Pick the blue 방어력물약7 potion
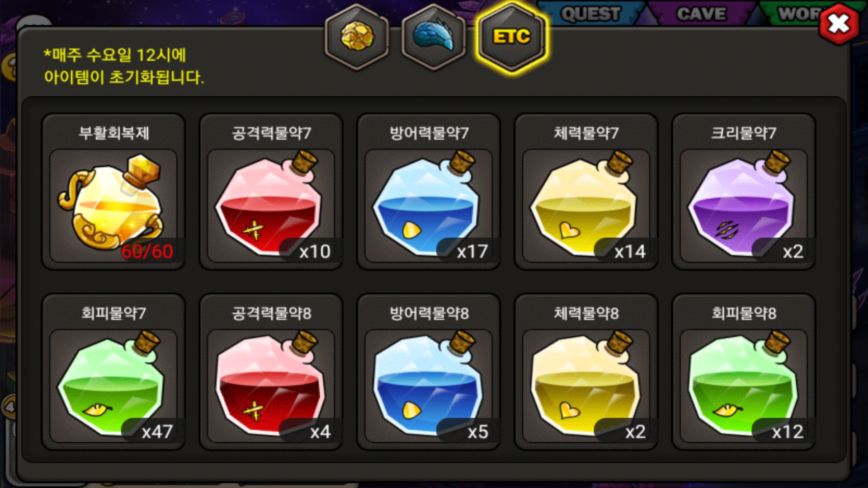 [x=429, y=192]
